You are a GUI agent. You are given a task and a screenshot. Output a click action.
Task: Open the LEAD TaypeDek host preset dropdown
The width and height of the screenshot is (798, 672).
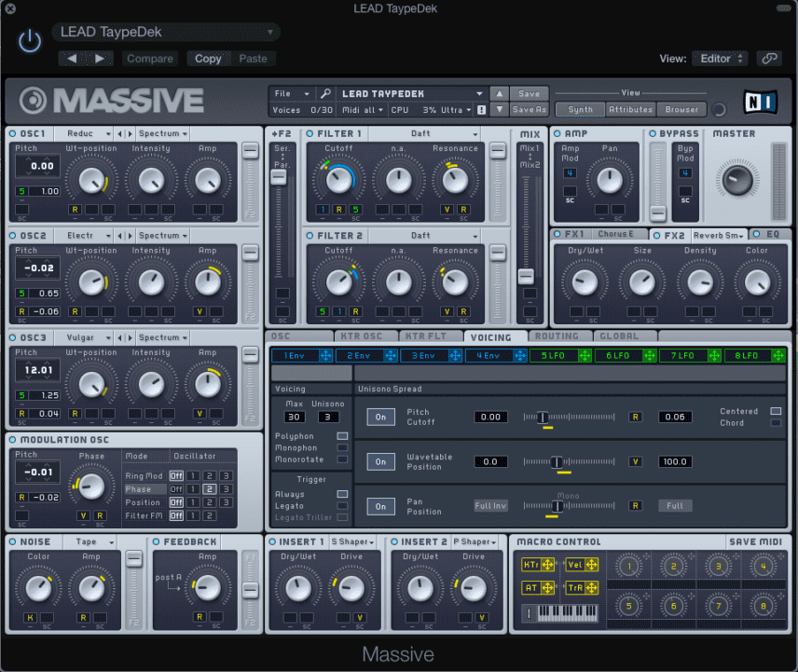tap(166, 32)
